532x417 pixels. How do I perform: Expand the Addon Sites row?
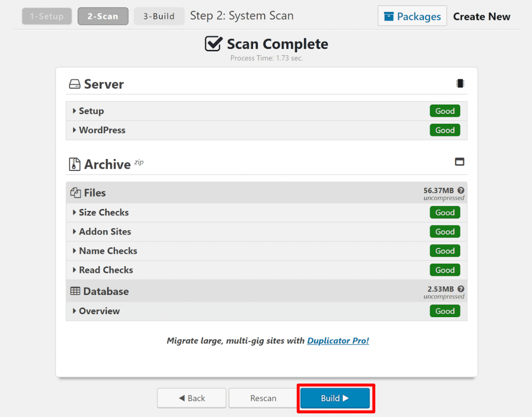(x=104, y=232)
